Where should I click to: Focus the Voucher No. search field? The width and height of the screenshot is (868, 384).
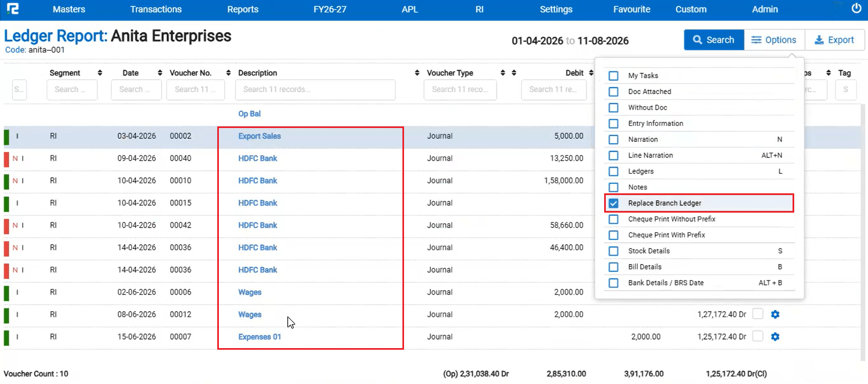[196, 89]
